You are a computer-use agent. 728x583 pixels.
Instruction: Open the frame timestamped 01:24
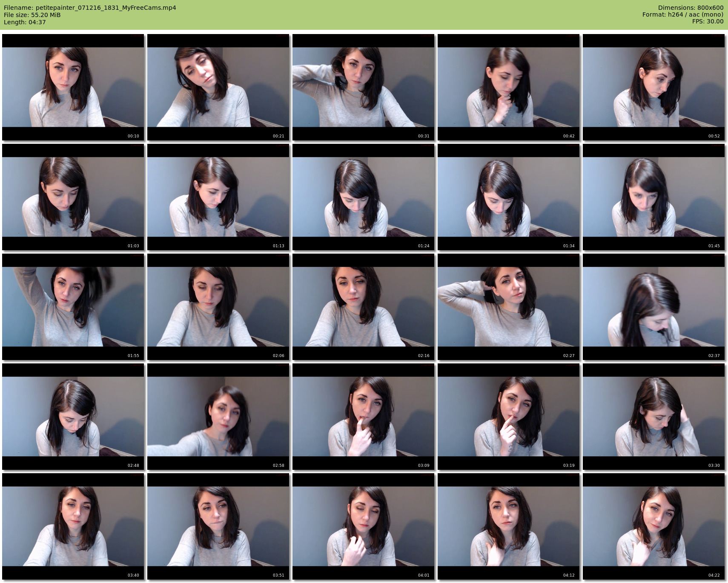point(364,197)
